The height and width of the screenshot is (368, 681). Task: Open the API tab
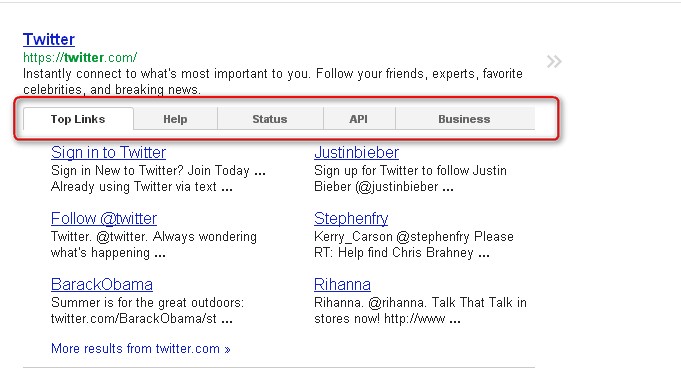click(359, 119)
